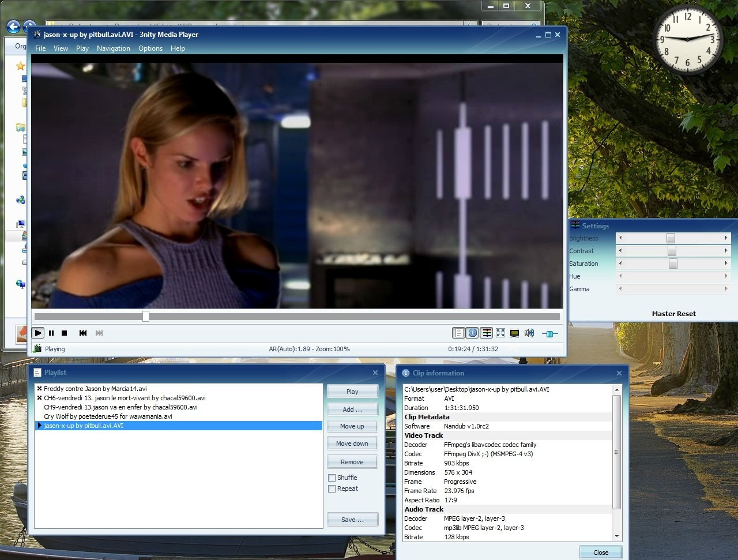Click the video frame size icon
This screenshot has width=738, height=560.
[x=515, y=333]
